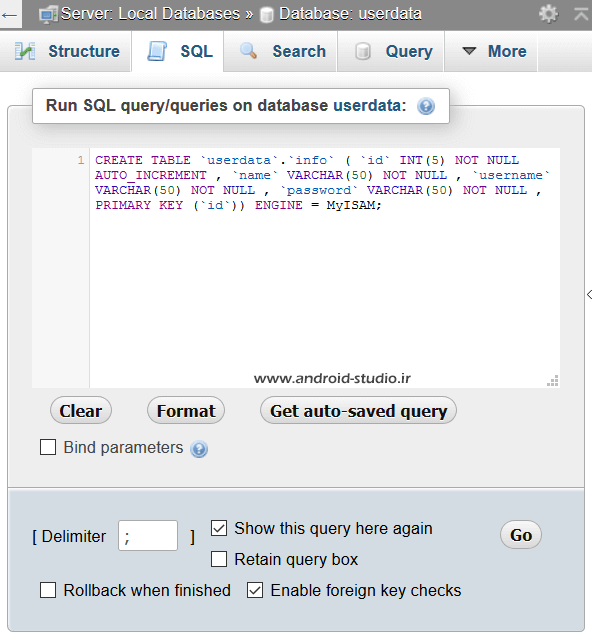Click the `username` column name in query
Screen dimensions: 592x640
point(511,175)
